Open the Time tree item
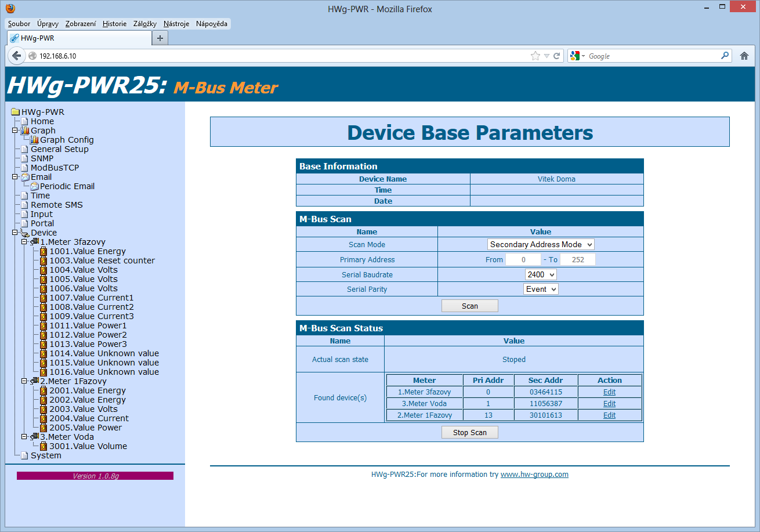Viewport: 760px width, 532px height. pyautogui.click(x=41, y=196)
